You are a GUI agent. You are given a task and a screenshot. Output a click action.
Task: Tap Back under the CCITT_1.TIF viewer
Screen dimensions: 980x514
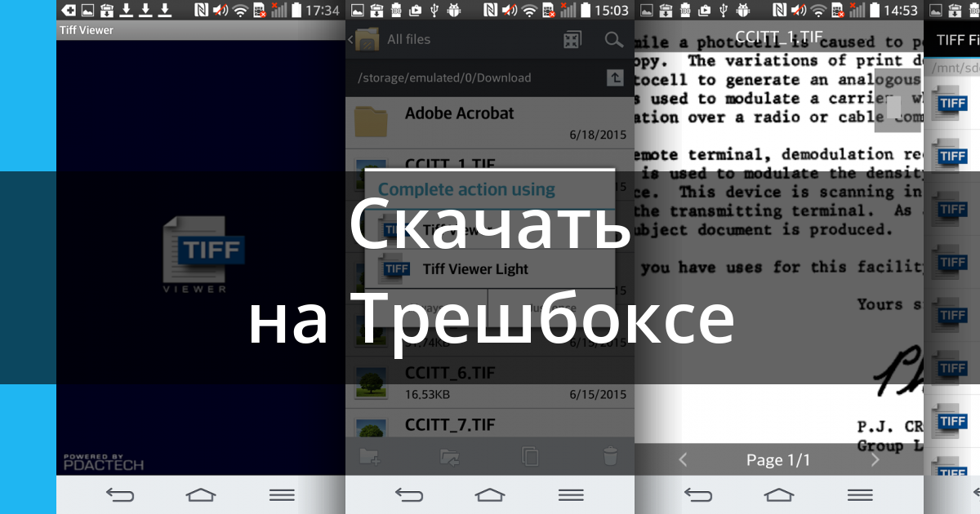point(698,494)
